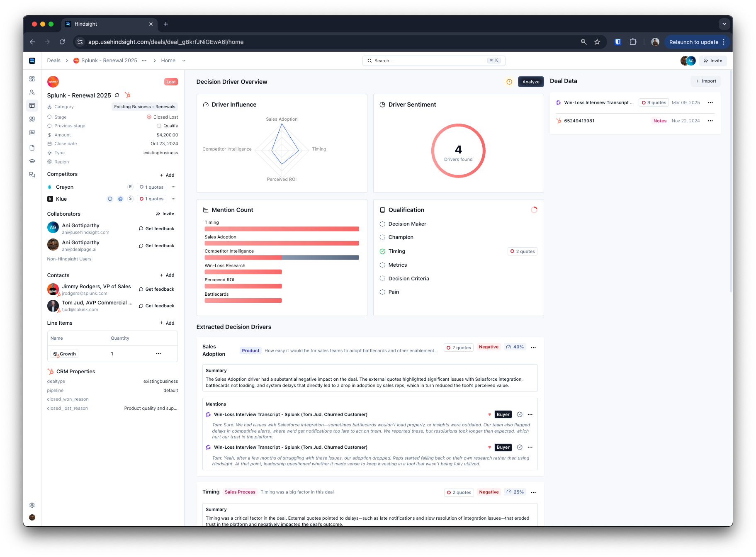The width and height of the screenshot is (756, 557).
Task: Click the Competitor Intelligence mention bar
Action: [282, 258]
